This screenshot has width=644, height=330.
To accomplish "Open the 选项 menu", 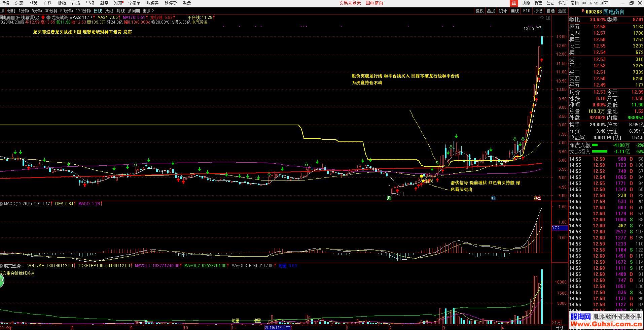I will tap(562, 3).
